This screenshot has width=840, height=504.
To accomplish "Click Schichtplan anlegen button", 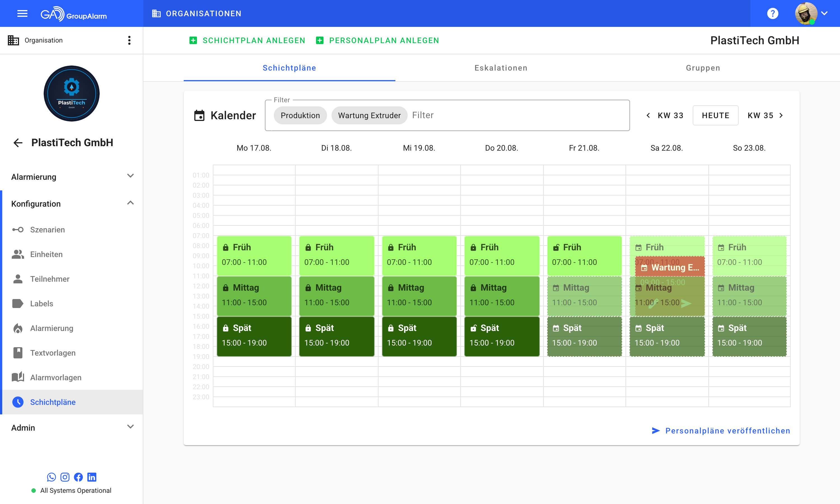I will [x=247, y=40].
